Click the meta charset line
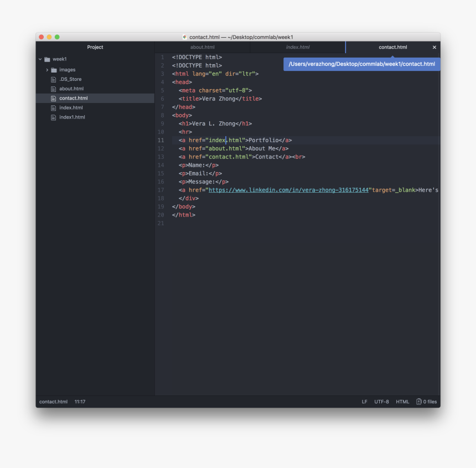Viewport: 476px width, 468px height. tap(215, 90)
